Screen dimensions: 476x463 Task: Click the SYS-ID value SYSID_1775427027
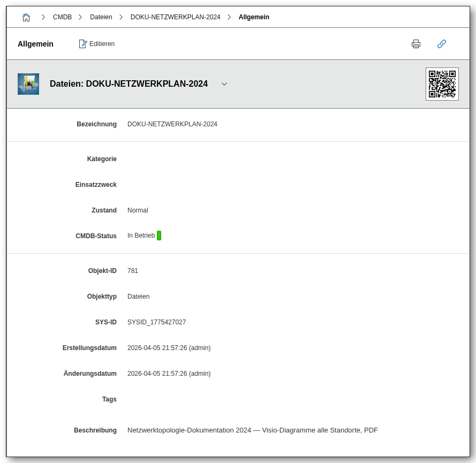156,322
